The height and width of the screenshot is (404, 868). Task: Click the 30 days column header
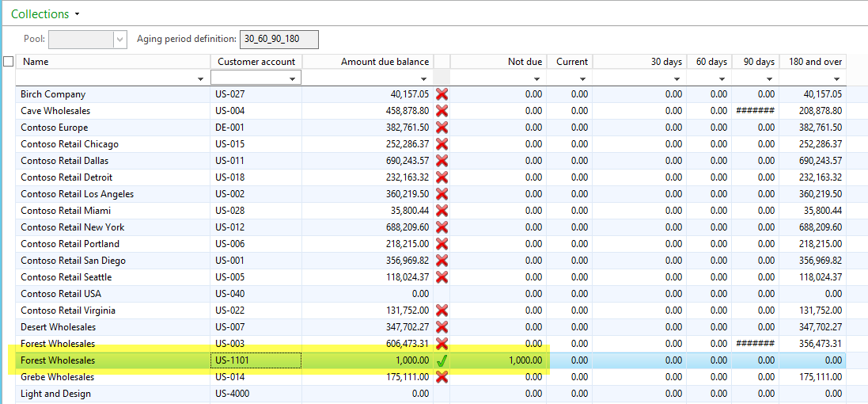coord(665,62)
